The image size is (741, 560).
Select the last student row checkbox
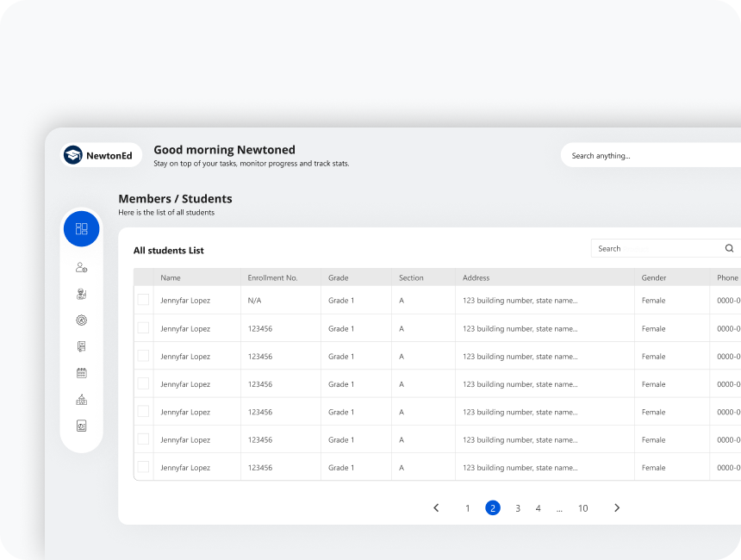pos(143,467)
